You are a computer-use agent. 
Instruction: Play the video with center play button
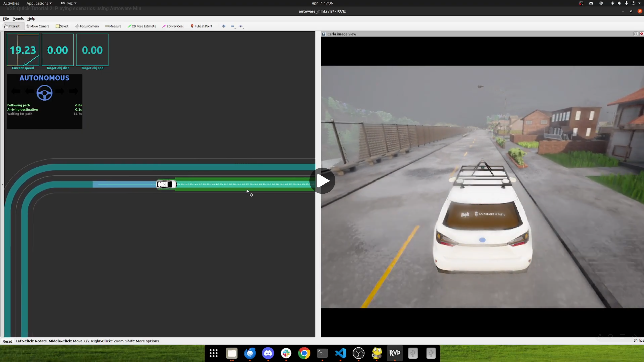point(322,181)
